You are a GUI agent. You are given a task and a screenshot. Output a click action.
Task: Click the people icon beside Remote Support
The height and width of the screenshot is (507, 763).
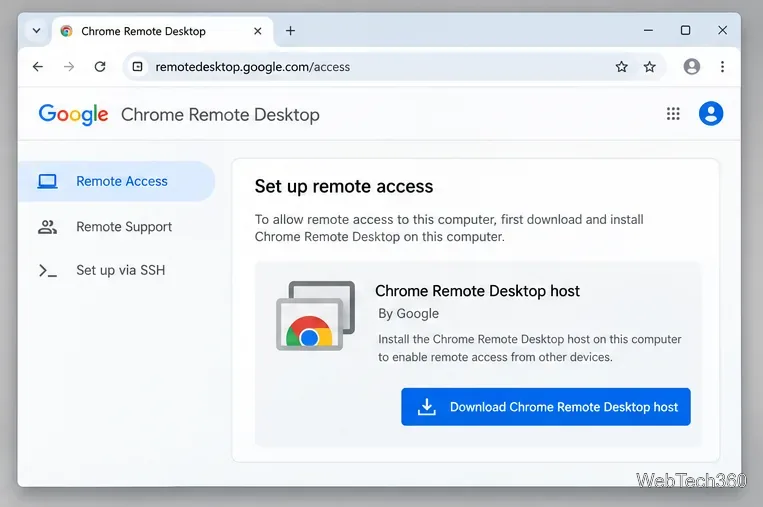pyautogui.click(x=48, y=227)
